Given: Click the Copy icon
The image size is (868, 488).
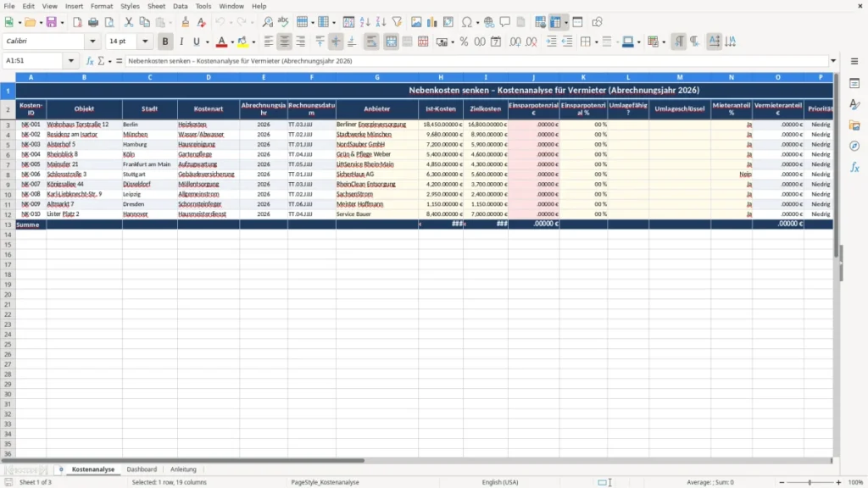Looking at the screenshot, I should tap(144, 22).
